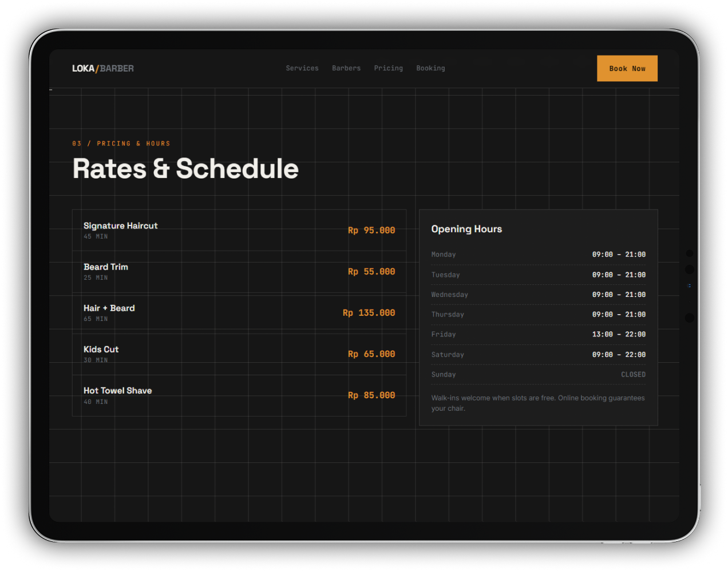Select the Beard Trim service row
Viewport: 728px width, 571px height.
tap(239, 271)
